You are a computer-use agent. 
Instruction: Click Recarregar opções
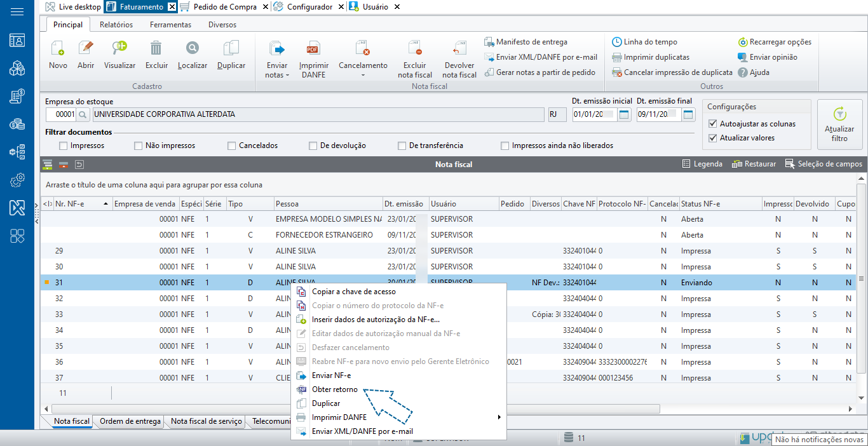775,42
